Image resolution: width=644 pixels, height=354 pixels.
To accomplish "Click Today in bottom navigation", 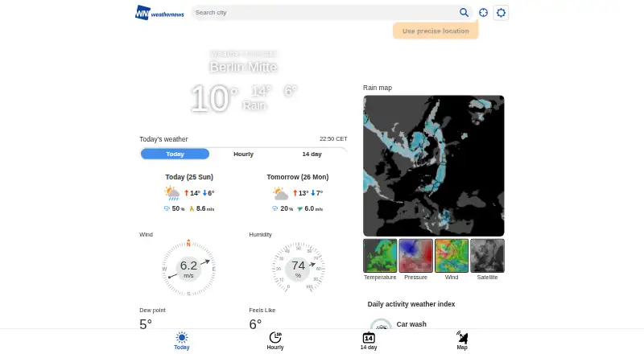I will (182, 341).
